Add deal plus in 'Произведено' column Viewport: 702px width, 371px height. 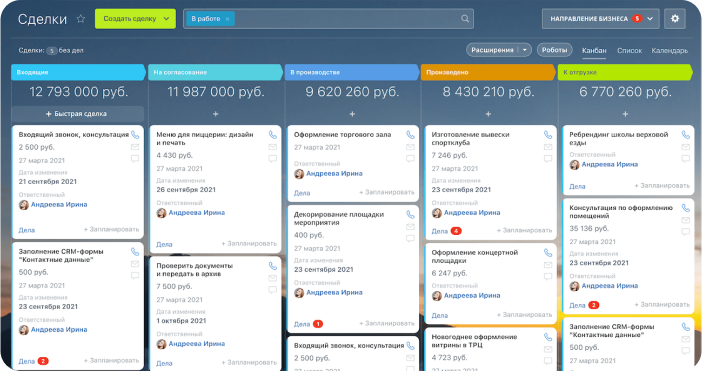(x=488, y=114)
